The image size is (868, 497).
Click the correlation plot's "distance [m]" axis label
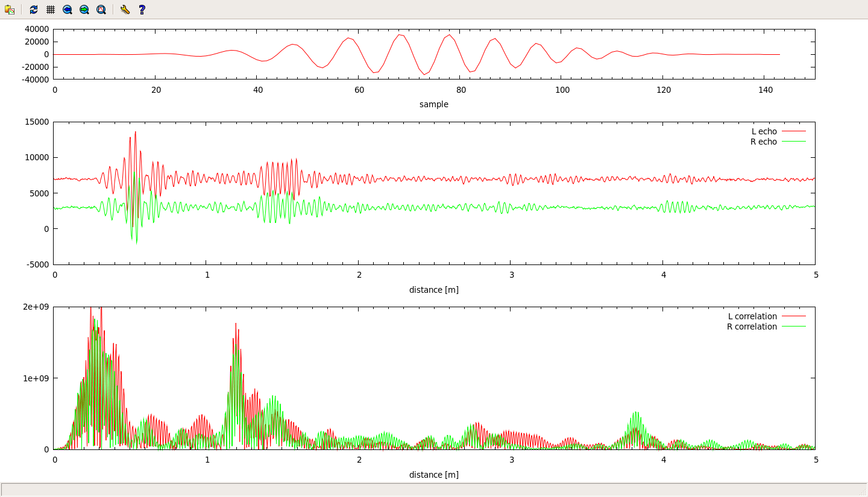point(434,475)
